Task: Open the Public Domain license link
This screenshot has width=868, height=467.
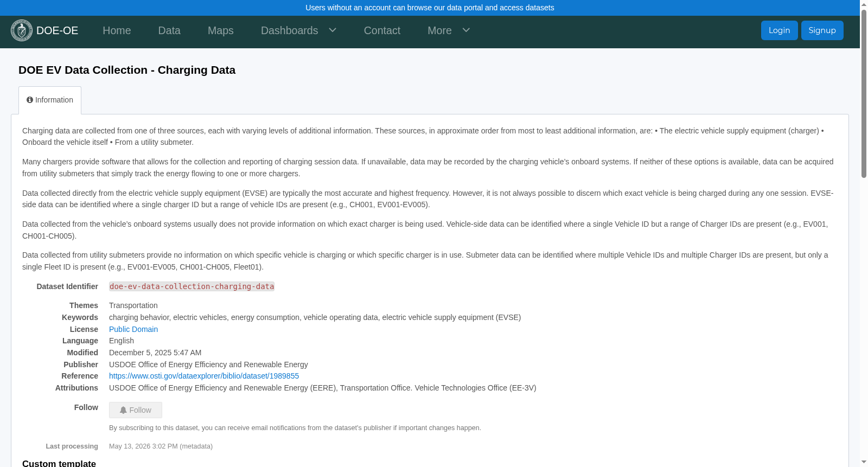Action: 133,329
